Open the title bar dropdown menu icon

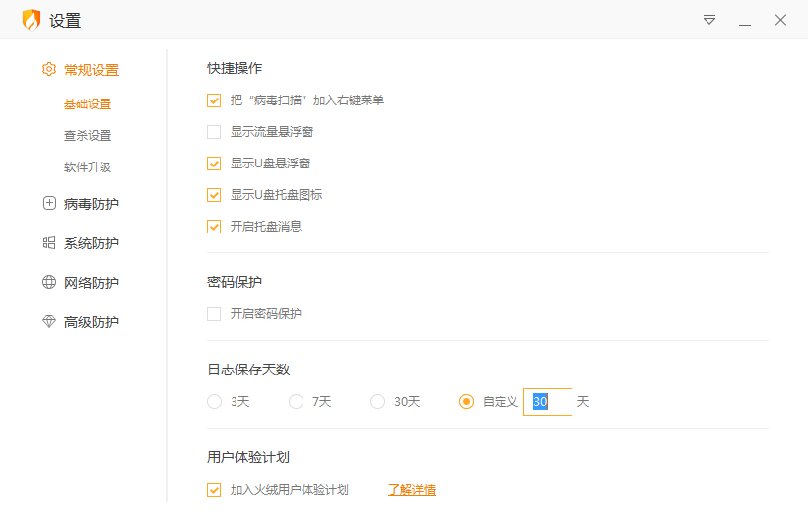(x=709, y=20)
